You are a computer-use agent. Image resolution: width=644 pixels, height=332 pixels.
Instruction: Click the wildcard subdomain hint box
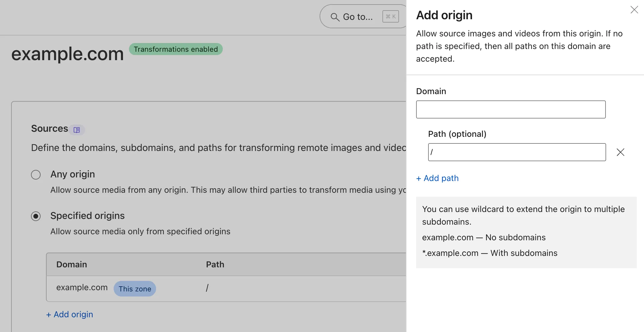tap(526, 232)
